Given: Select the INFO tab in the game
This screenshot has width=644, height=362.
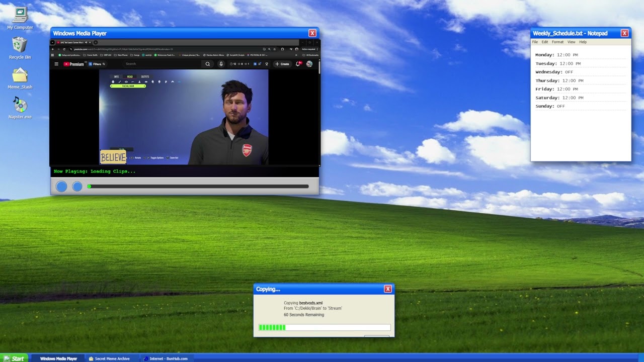Looking at the screenshot, I should click(x=116, y=77).
